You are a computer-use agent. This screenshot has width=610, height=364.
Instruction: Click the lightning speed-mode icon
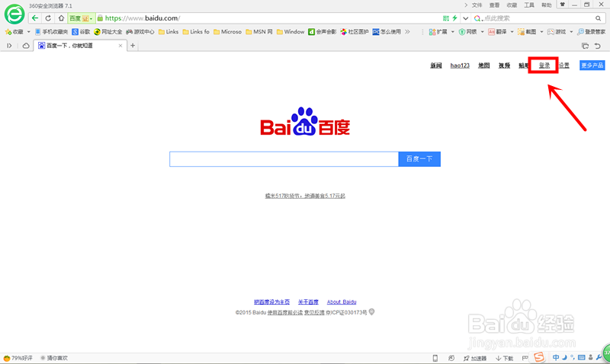[x=454, y=18]
